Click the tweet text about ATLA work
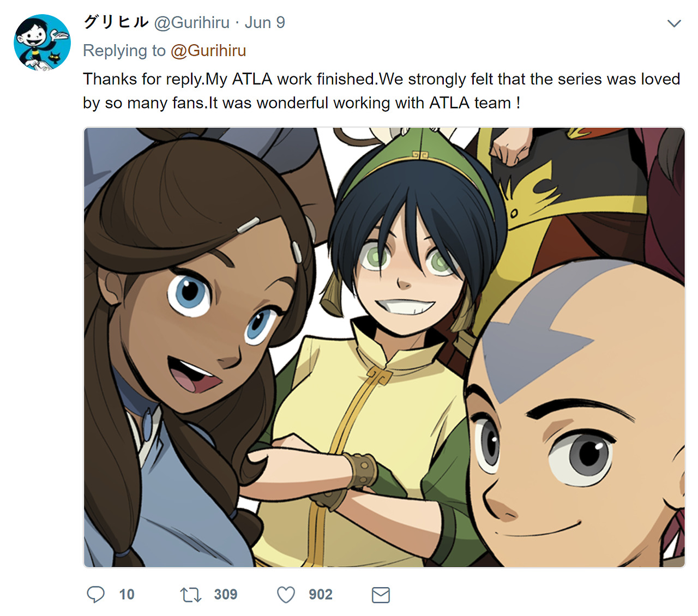This screenshot has height=616, width=698. [x=381, y=91]
